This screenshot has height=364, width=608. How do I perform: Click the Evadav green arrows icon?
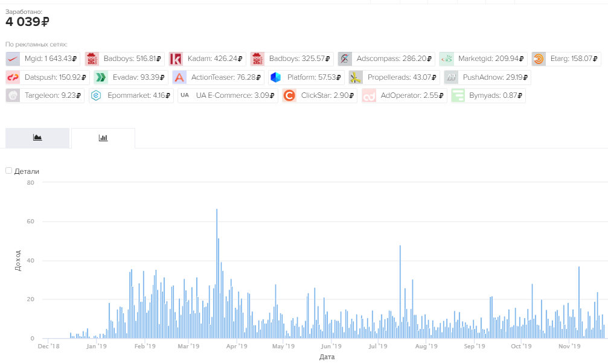tap(101, 77)
